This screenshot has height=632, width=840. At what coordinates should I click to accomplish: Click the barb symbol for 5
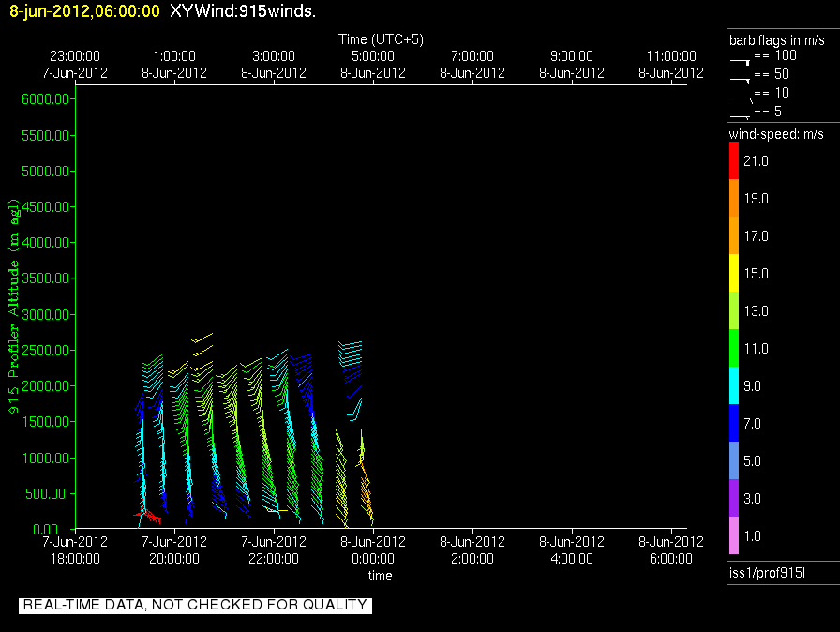click(740, 117)
